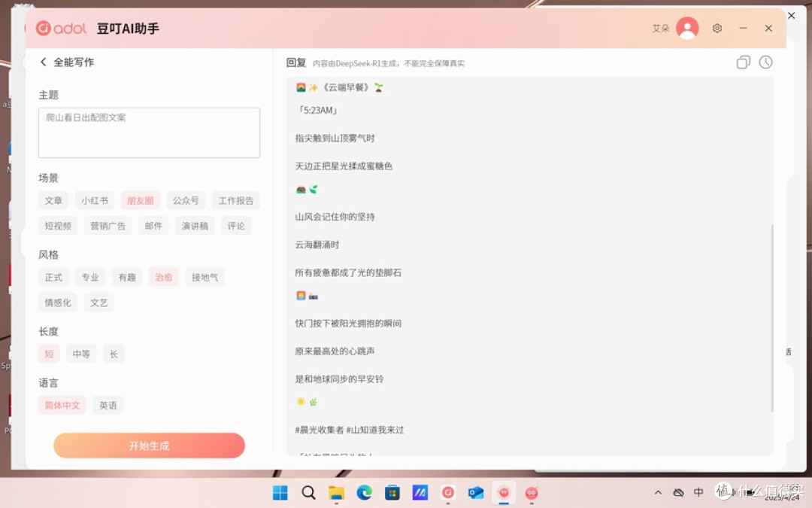Click the line 所有疲惫都成了光的垫脚石
This screenshot has width=812, height=508.
348,272
